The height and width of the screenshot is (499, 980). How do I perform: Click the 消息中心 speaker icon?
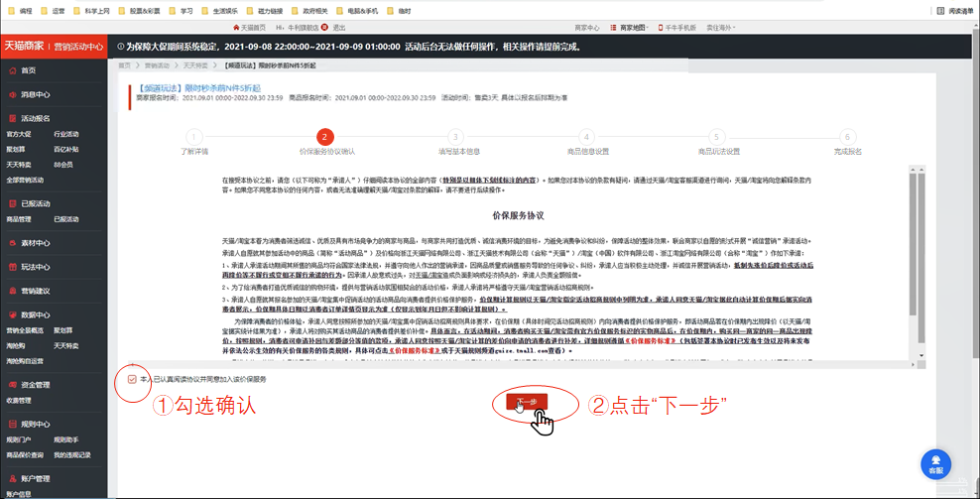pyautogui.click(x=13, y=94)
